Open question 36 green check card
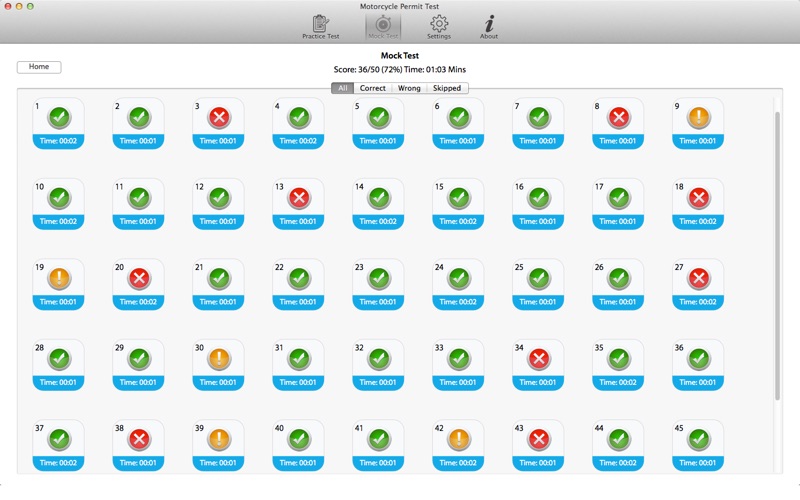The image size is (800, 500). pos(698,365)
